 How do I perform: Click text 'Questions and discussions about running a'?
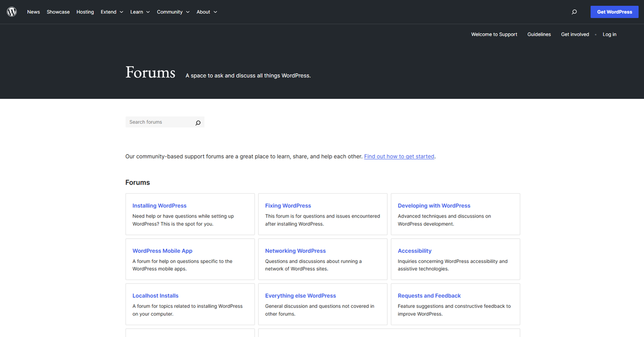point(313,262)
